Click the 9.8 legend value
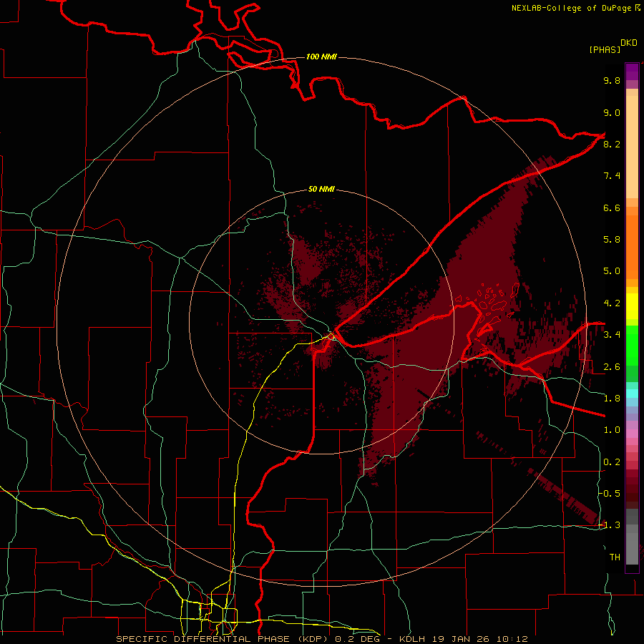The height and width of the screenshot is (644, 644). tap(612, 80)
